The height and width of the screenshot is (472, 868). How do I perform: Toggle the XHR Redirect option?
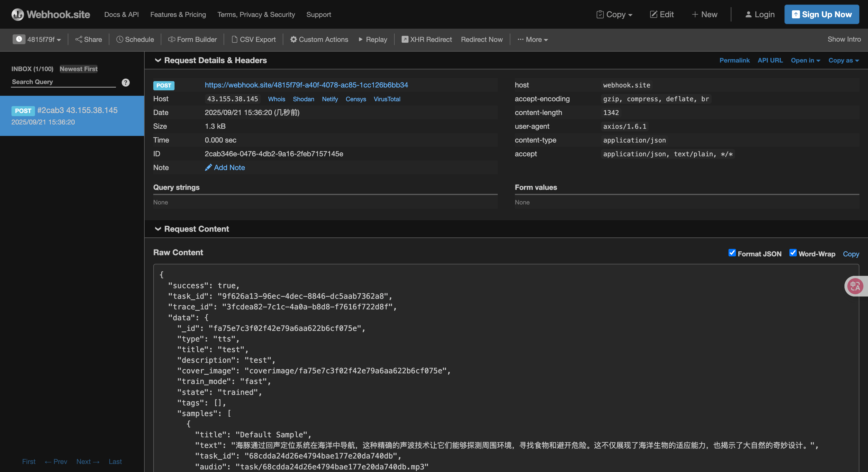426,39
